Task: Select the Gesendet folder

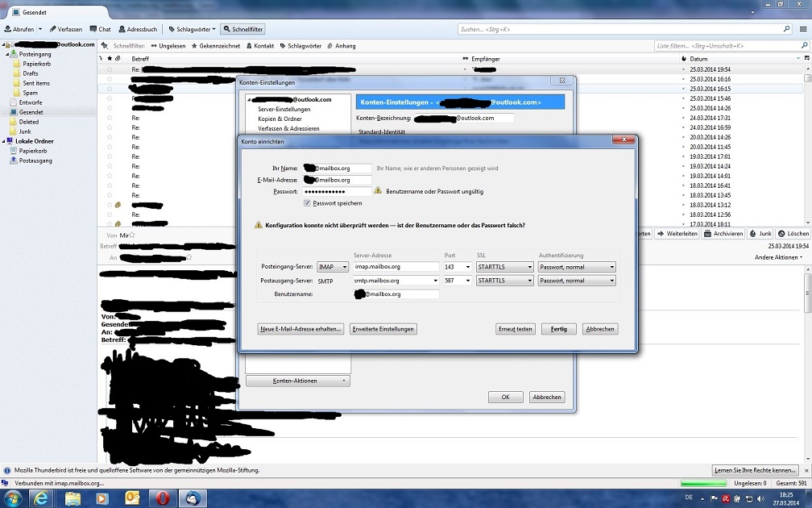Action: tap(31, 112)
